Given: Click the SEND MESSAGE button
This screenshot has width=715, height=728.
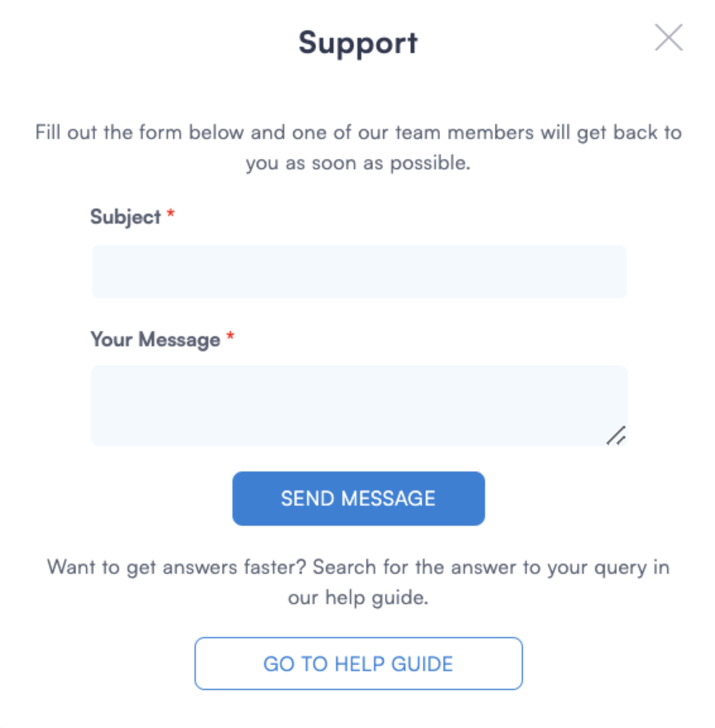Looking at the screenshot, I should (359, 498).
